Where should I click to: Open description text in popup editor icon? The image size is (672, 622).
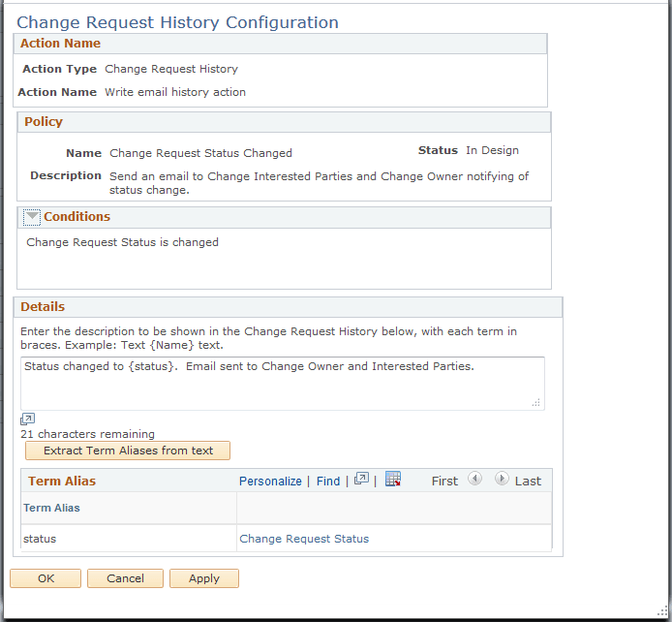pyautogui.click(x=27, y=419)
